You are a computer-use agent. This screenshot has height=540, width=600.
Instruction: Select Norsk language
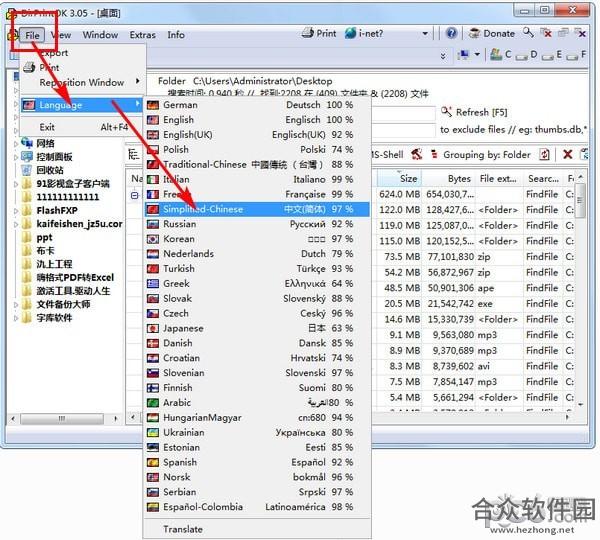(256, 478)
